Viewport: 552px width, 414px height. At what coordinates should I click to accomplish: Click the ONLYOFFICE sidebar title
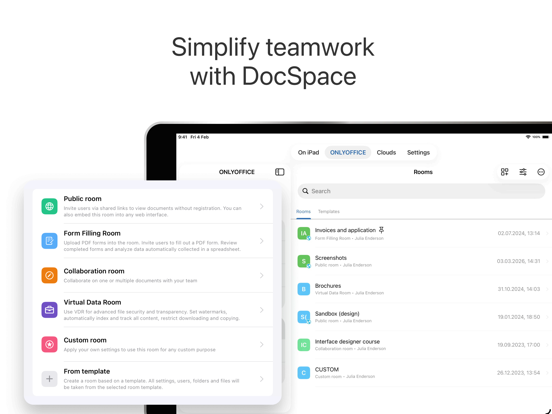coord(237,172)
